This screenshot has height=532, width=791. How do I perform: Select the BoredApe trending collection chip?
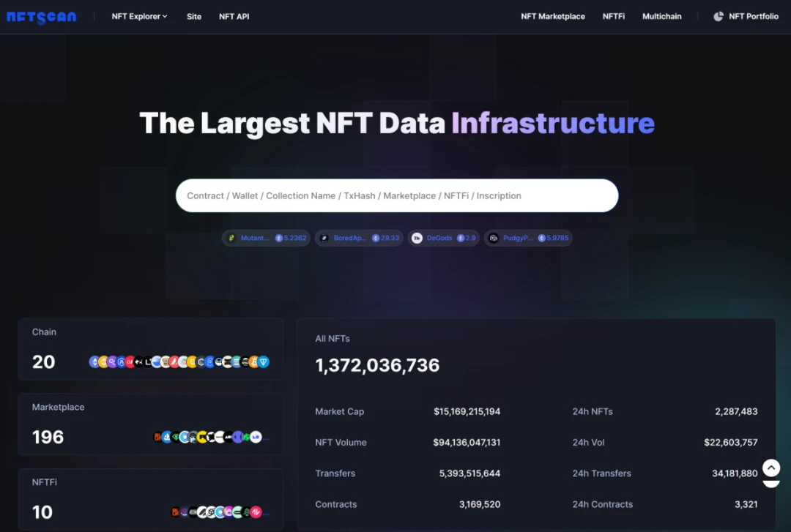[359, 238]
